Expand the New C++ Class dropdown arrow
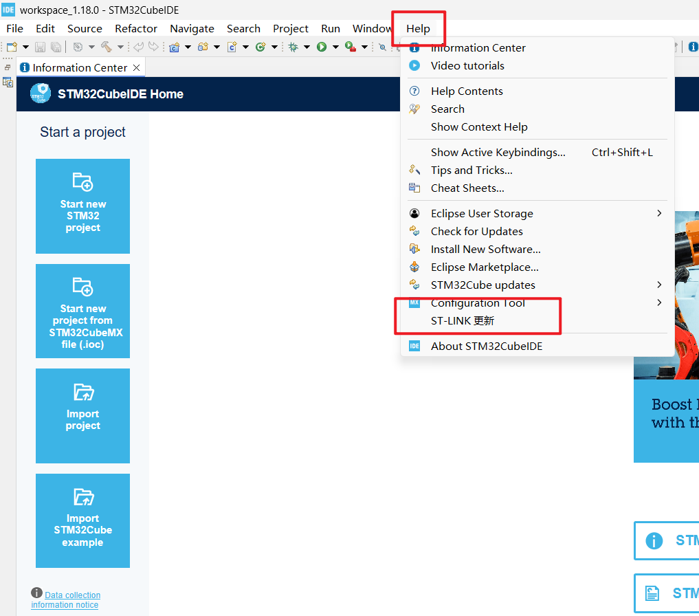Viewport: 699px width, 616px height. [275, 47]
